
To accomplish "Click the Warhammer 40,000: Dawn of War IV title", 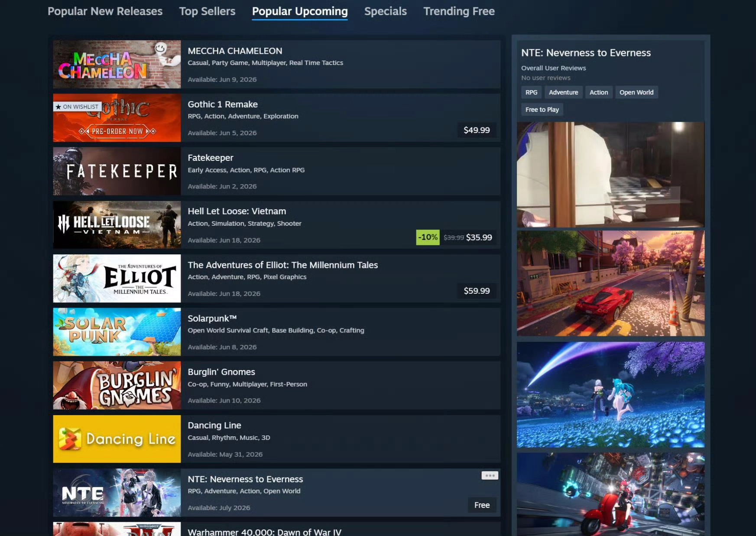I will tap(264, 532).
